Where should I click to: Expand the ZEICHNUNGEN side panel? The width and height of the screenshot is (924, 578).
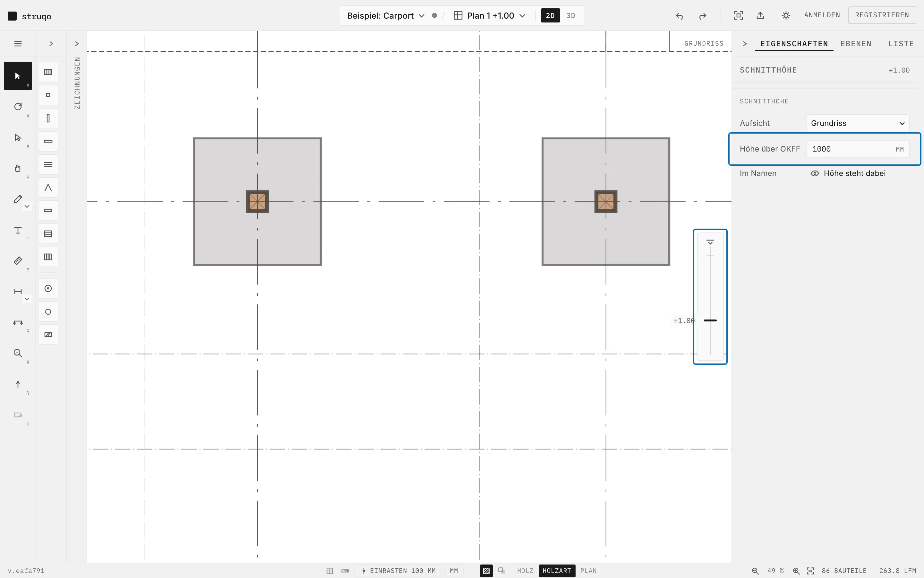[x=77, y=44]
